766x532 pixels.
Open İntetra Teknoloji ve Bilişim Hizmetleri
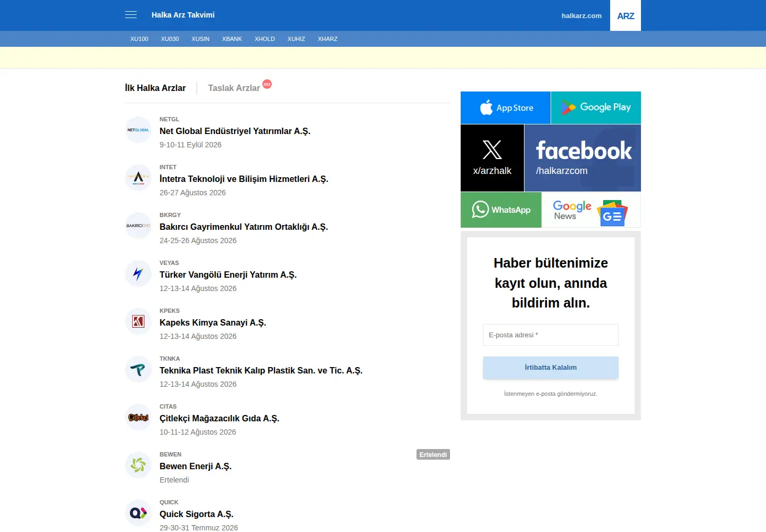244,179
